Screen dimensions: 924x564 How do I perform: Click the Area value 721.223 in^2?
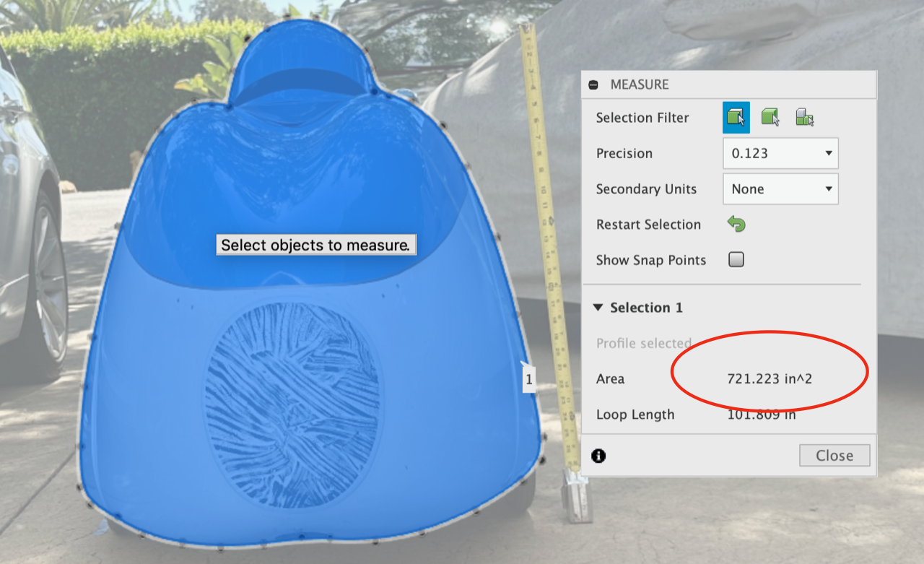770,378
